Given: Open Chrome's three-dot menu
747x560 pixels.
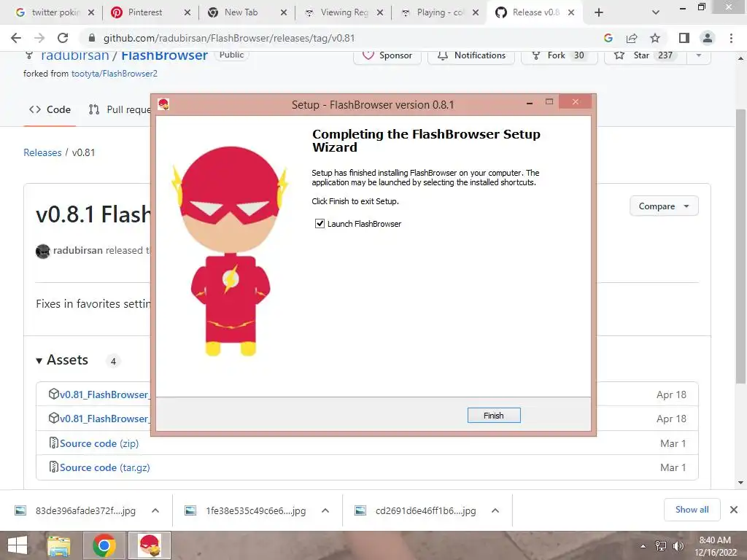Looking at the screenshot, I should (x=731, y=38).
